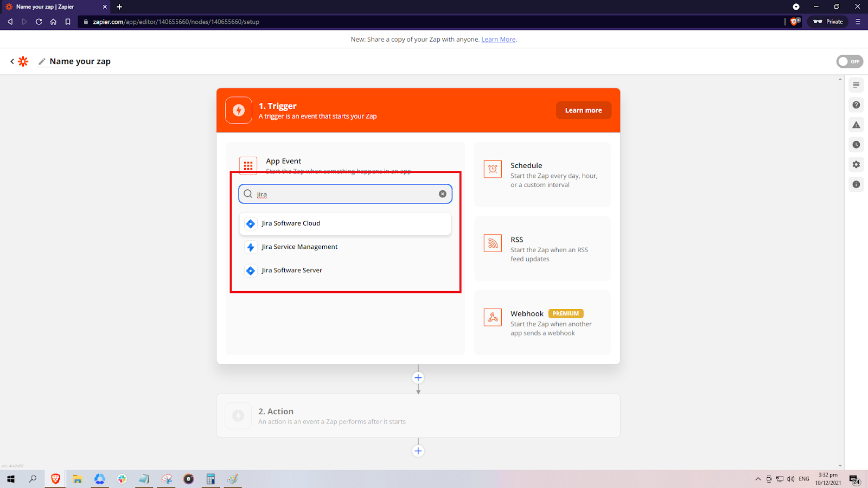Screen dimensions: 868x488
Task: Select the Schedule trigger card
Action: (542, 175)
